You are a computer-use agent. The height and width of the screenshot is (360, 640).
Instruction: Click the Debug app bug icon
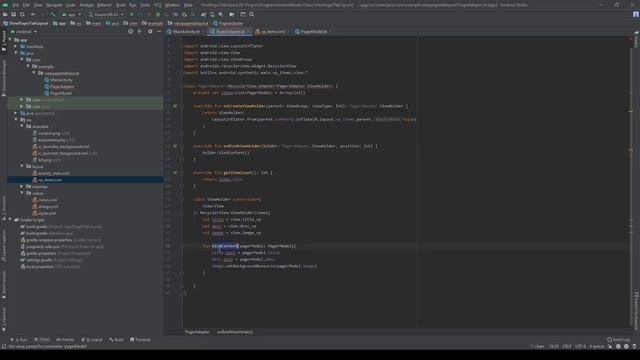pos(158,14)
